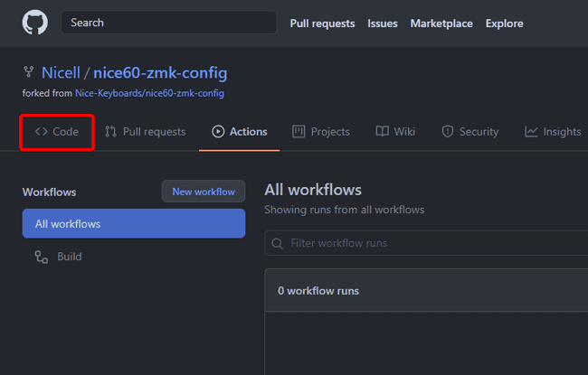Select the Actions tab
This screenshot has width=588, height=375.
[x=240, y=132]
